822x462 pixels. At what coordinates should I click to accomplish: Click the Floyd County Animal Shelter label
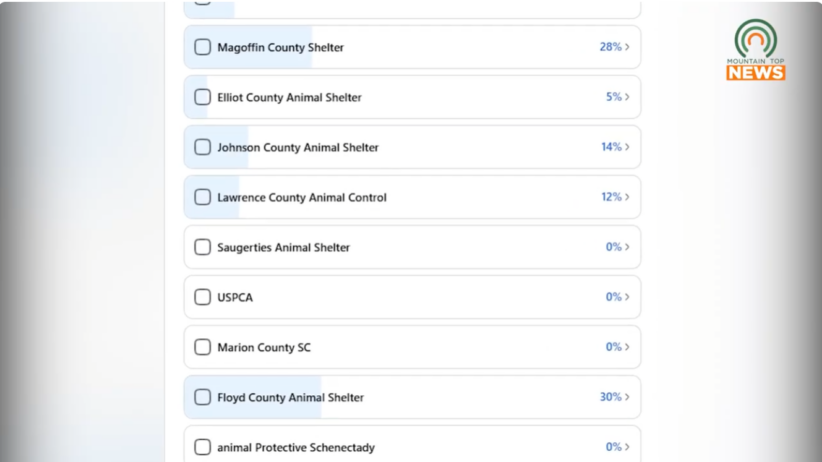(x=290, y=398)
